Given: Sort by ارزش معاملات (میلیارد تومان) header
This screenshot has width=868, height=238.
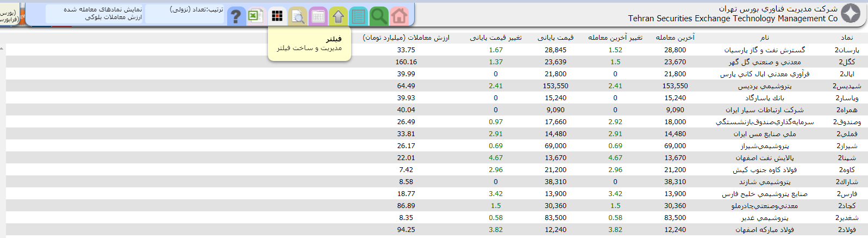Looking at the screenshot, I should (406, 38).
